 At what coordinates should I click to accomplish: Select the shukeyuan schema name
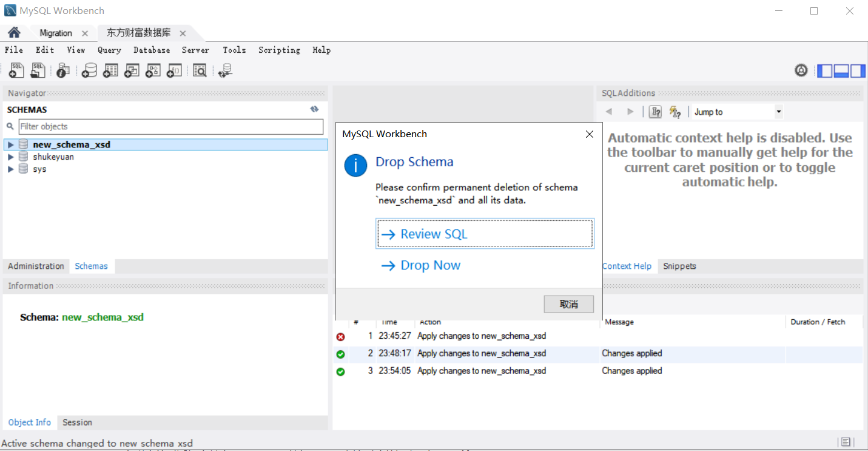(53, 157)
